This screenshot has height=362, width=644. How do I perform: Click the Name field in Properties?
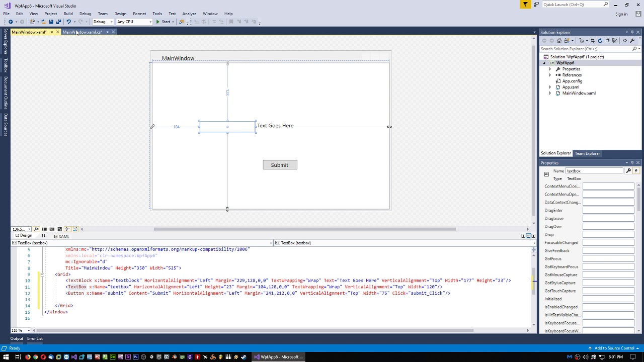(595, 171)
